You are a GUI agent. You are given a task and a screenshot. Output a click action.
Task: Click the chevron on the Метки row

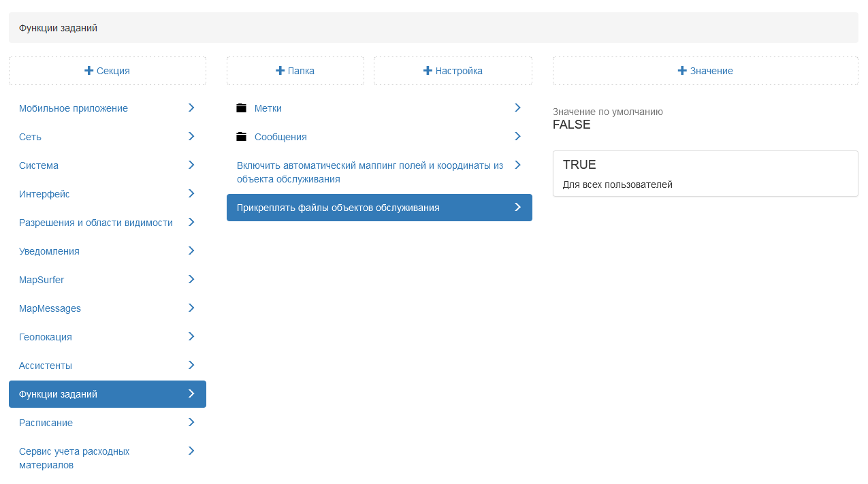point(517,108)
